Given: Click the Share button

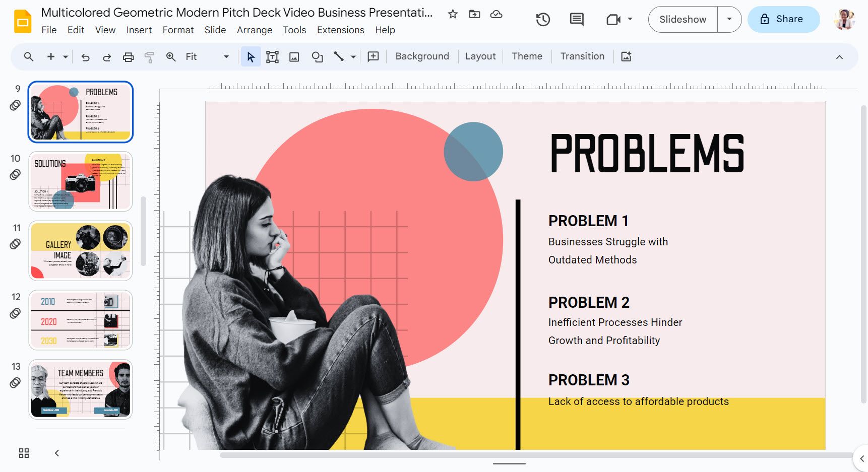Looking at the screenshot, I should pos(783,19).
